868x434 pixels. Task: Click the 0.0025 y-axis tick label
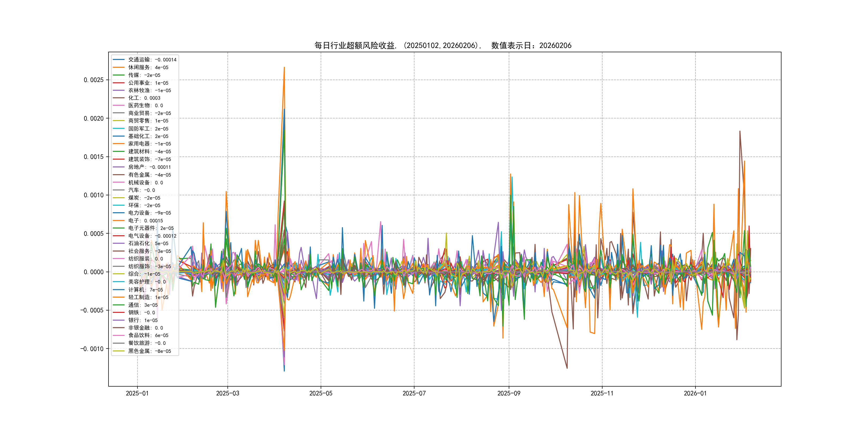(x=94, y=80)
